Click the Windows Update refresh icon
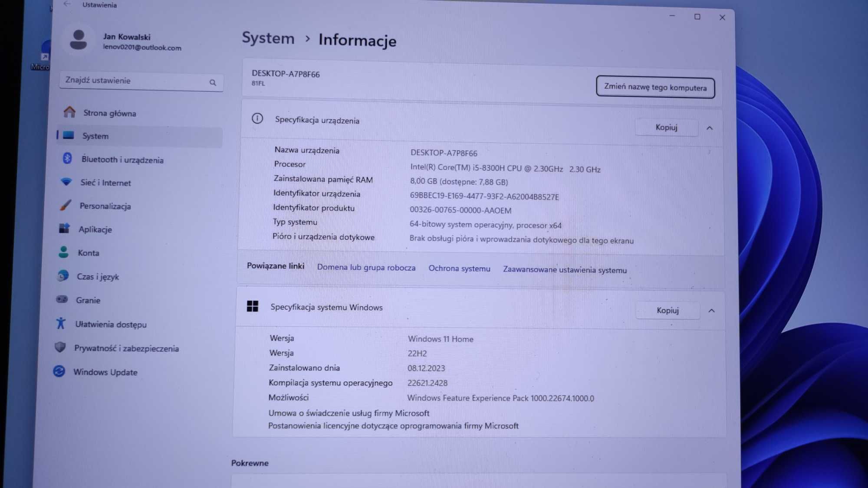Viewport: 868px width, 488px height. point(59,371)
